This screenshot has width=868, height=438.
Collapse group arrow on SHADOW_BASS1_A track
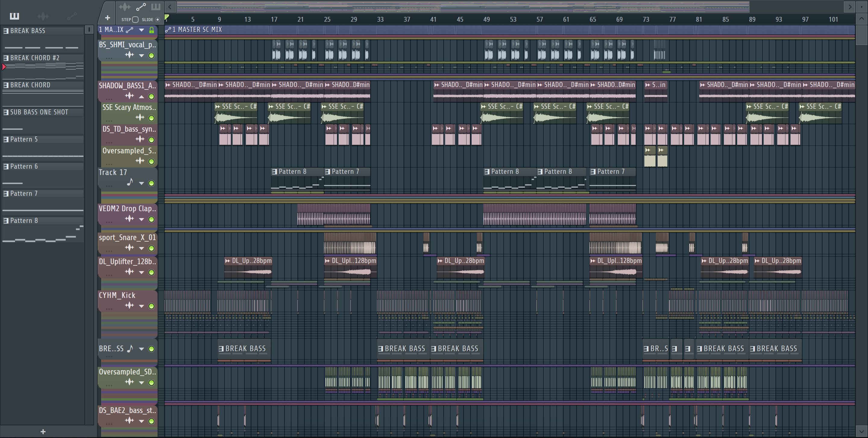pos(142,97)
